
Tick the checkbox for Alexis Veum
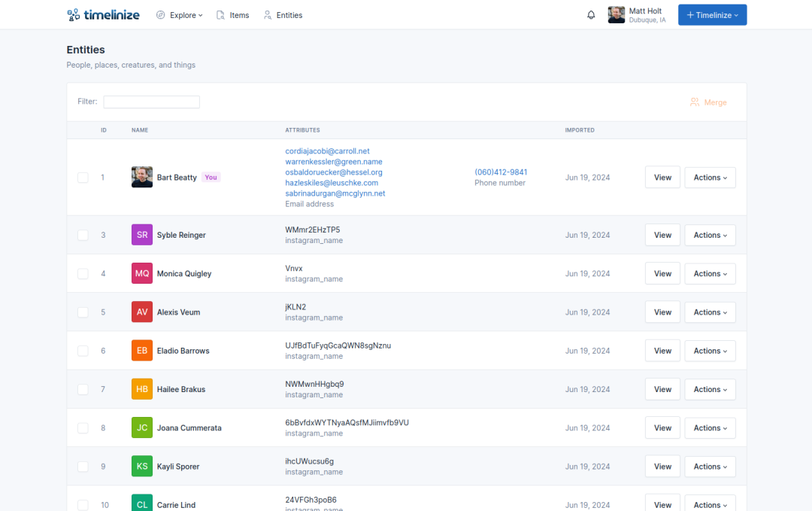point(83,312)
